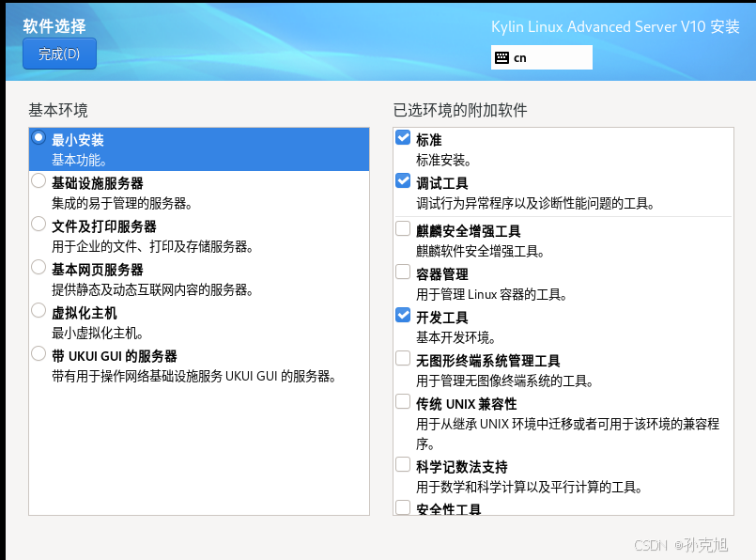Click the 基本开发环境。 description
The height and width of the screenshot is (560, 756).
[x=456, y=337]
